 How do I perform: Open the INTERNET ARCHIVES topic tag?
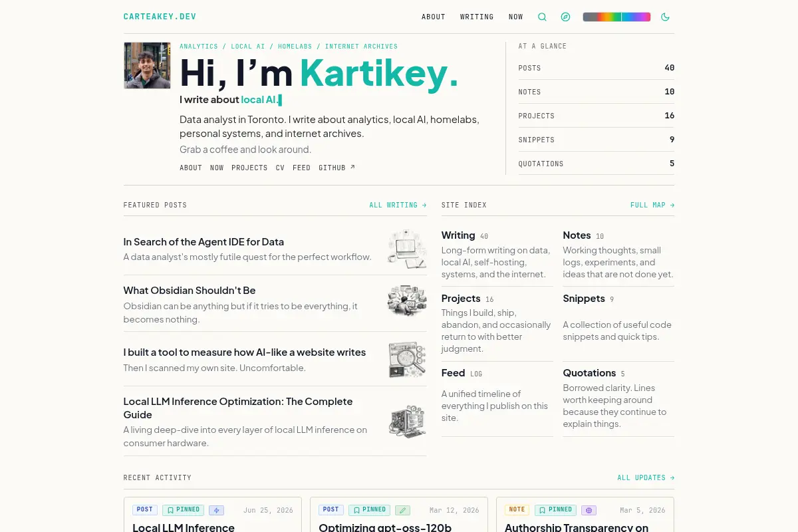coord(361,47)
